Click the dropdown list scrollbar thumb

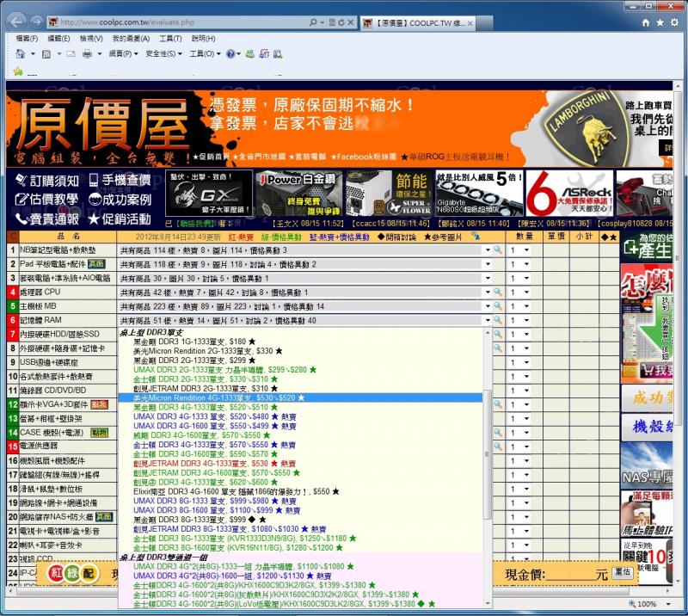pos(487,453)
